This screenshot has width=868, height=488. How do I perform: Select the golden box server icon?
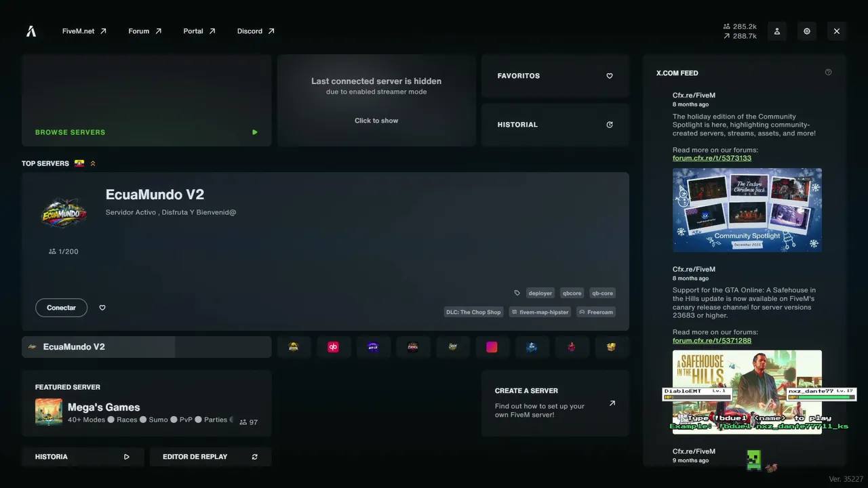coord(612,347)
